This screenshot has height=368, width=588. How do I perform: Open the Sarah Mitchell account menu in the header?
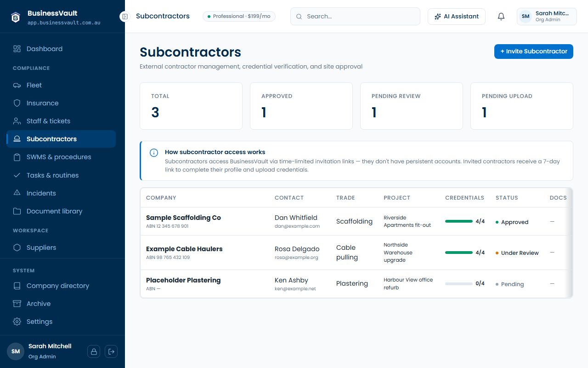(x=547, y=17)
